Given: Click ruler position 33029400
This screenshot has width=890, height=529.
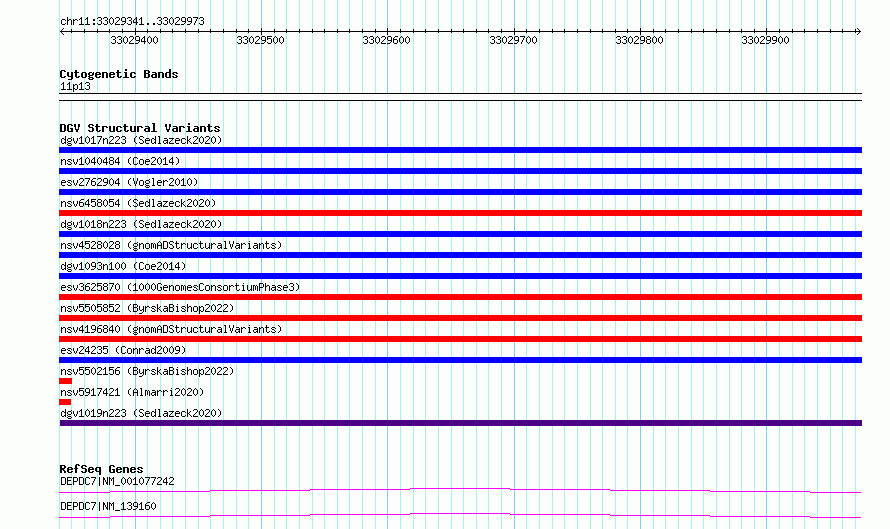Looking at the screenshot, I should click(135, 40).
